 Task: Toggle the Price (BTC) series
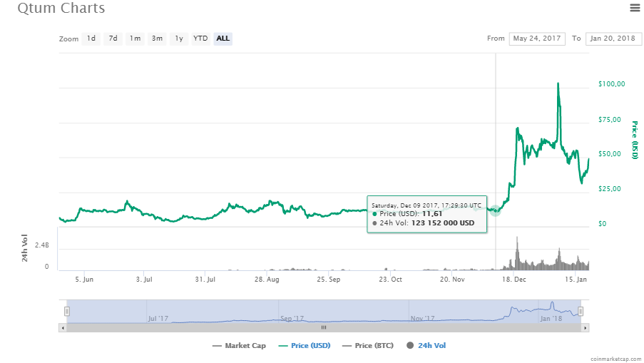coord(368,346)
